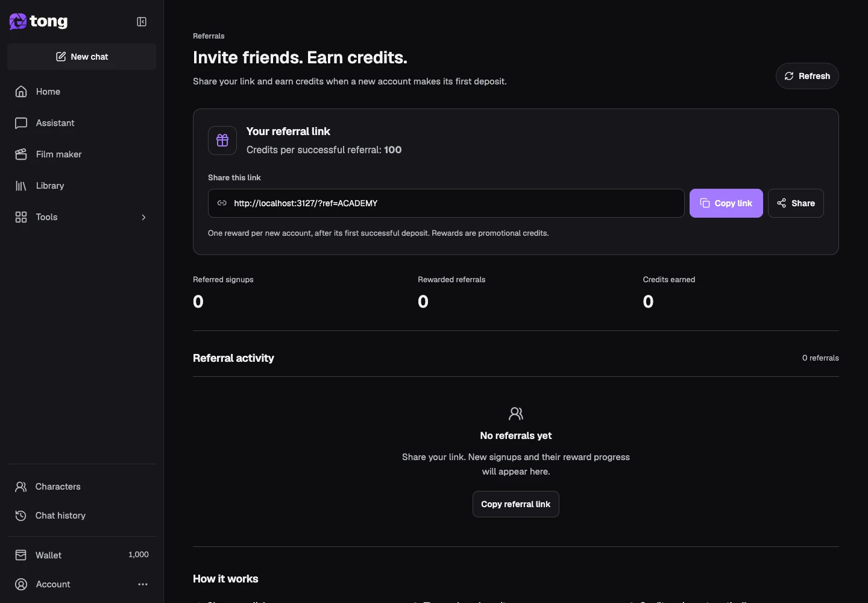Screen dimensions: 868x603
Task: Collapse the sidebar with the panel icon
Action: click(x=142, y=22)
